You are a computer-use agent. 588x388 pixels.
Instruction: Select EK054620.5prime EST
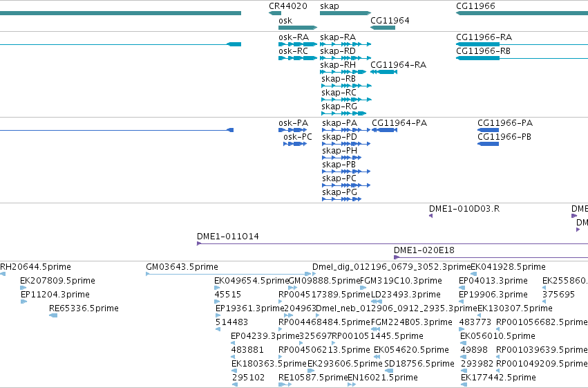point(377,357)
